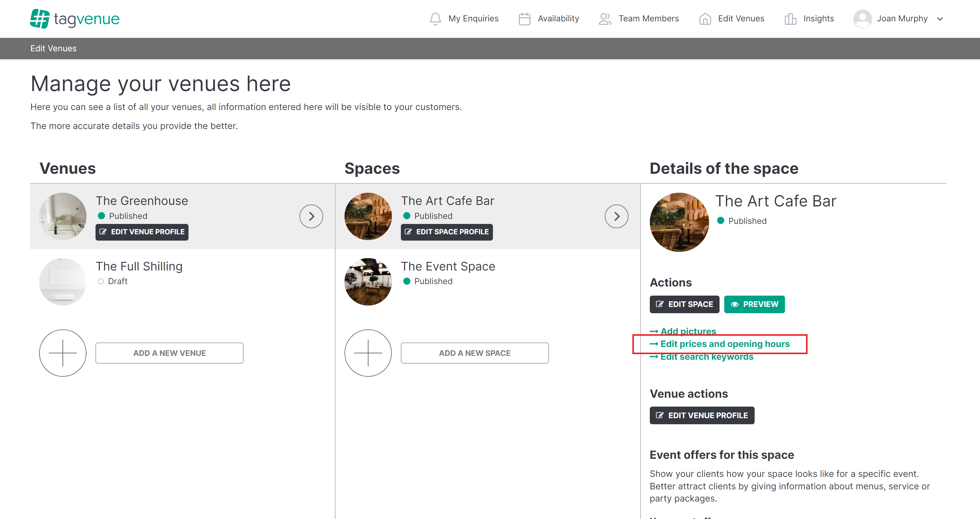
Task: Click the pencil icon in Venue actions button
Action: [660, 415]
